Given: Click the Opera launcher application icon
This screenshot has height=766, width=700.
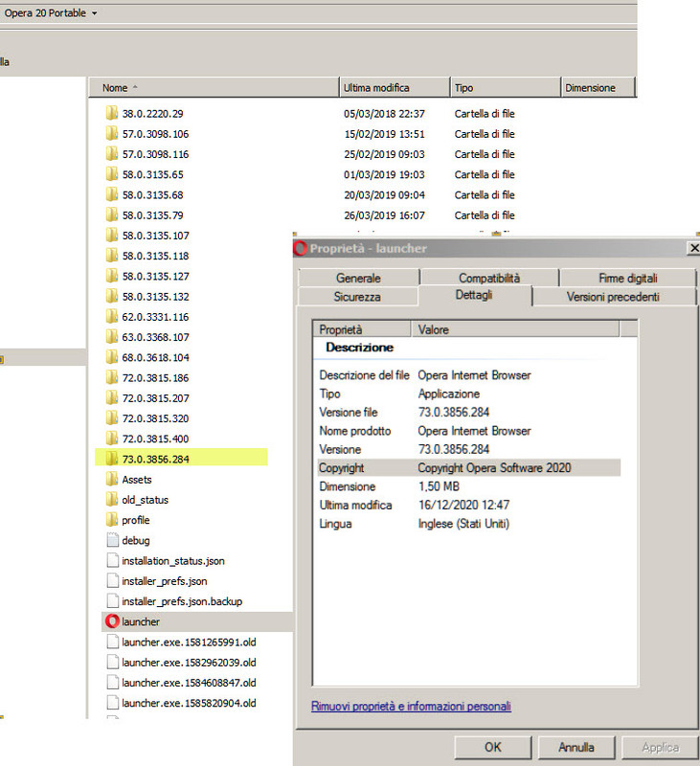Looking at the screenshot, I should pos(112,621).
